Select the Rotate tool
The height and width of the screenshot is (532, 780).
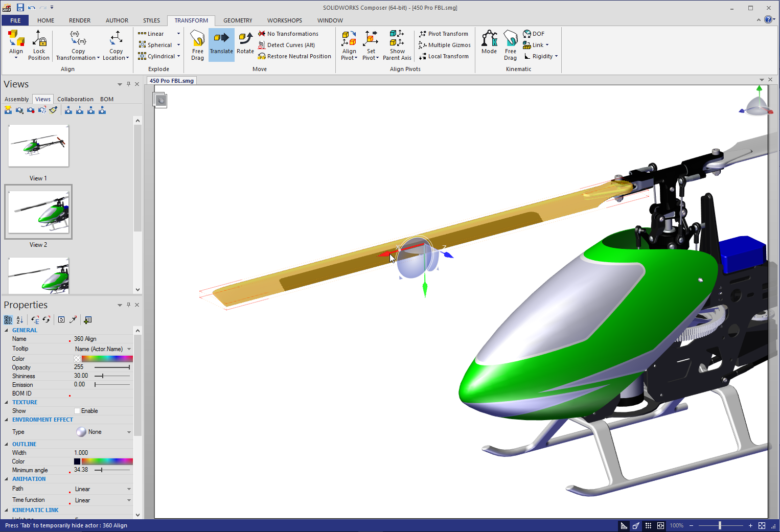245,43
